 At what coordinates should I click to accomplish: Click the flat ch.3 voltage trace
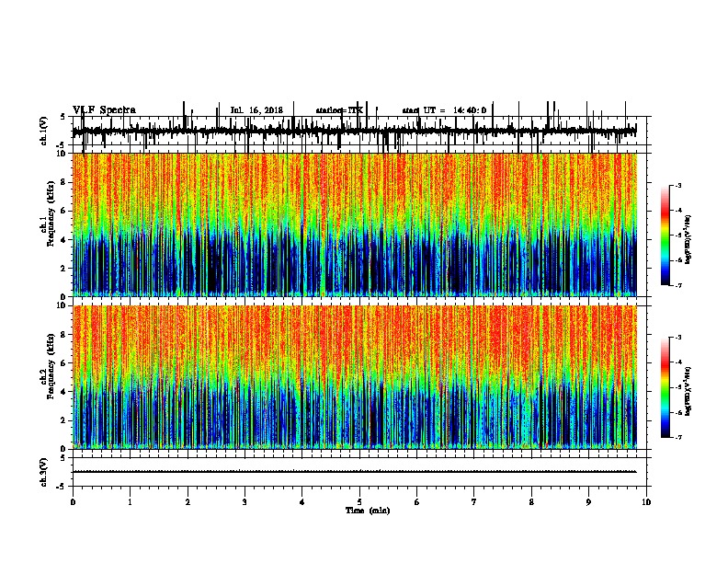pos(354,472)
